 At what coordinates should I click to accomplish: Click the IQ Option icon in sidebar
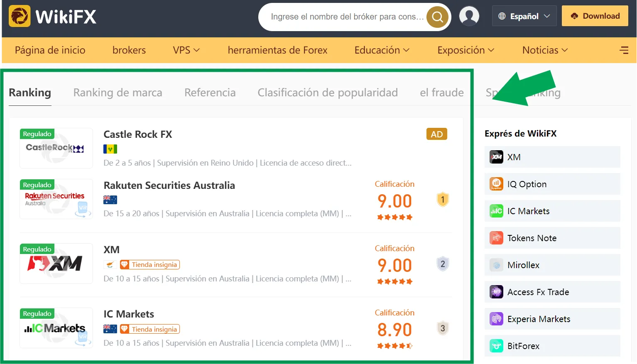(x=496, y=184)
